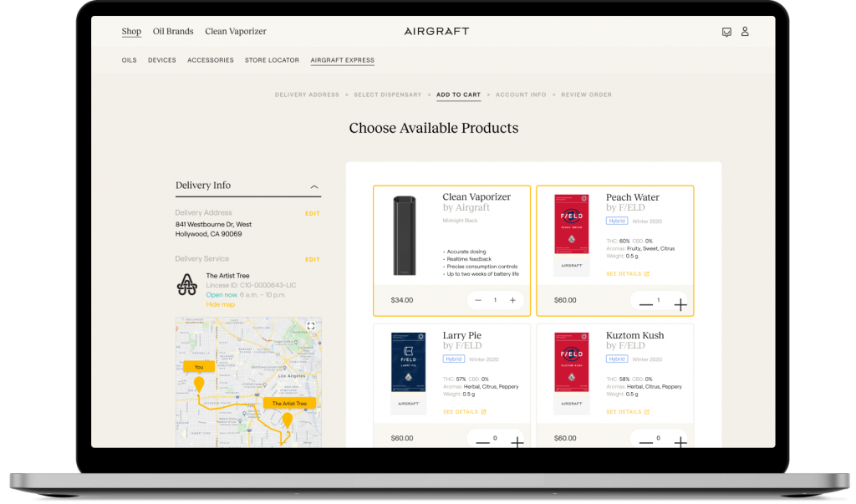This screenshot has width=856, height=504.
Task: Collapse the Delivery Info section
Action: 314,186
